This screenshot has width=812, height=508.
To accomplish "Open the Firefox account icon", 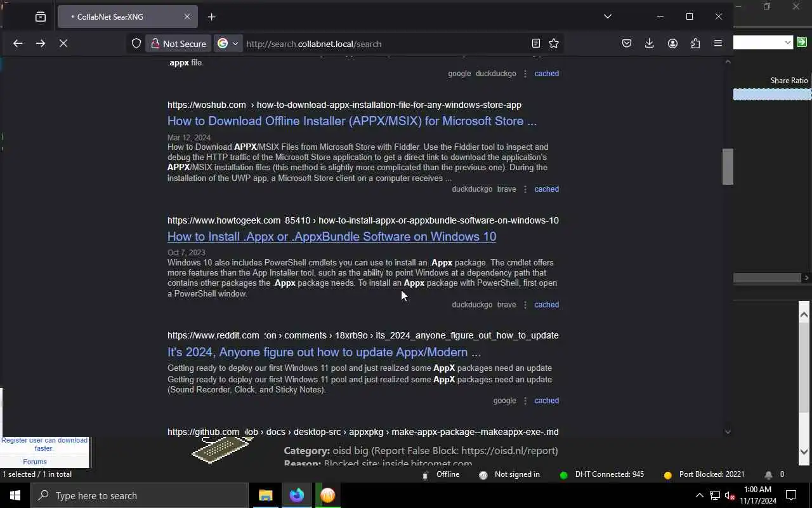I will 672,44.
